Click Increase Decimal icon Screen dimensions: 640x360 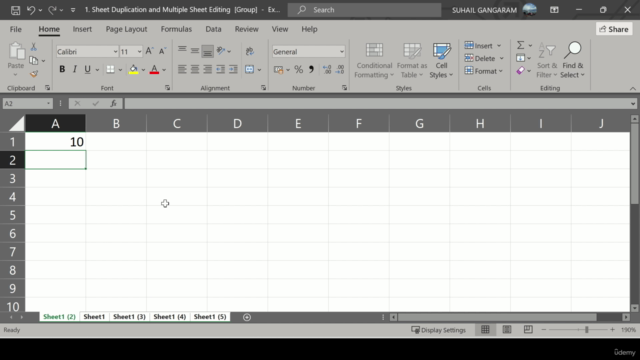pyautogui.click(x=327, y=69)
